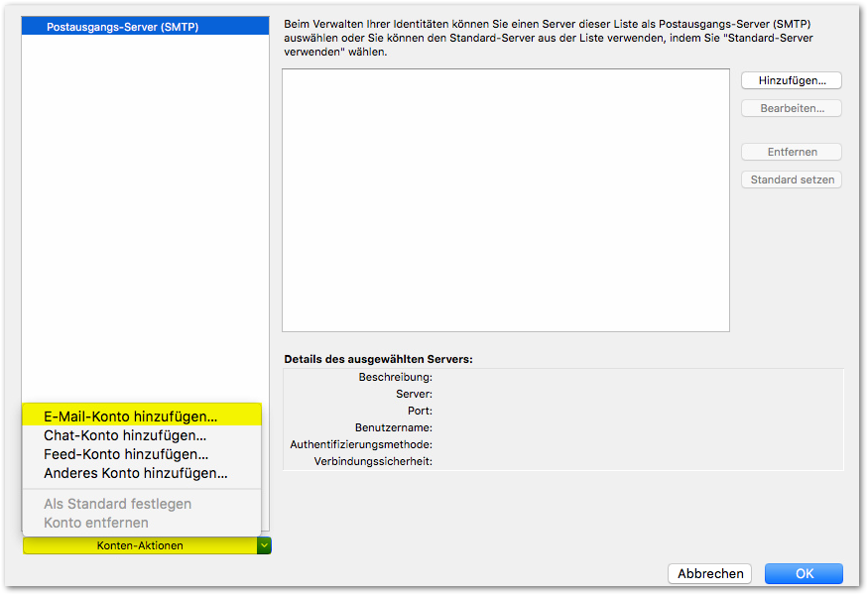Screen dimensions: 868x595
Task: Open the Konten-Aktionen dropdown button
Action: point(139,545)
